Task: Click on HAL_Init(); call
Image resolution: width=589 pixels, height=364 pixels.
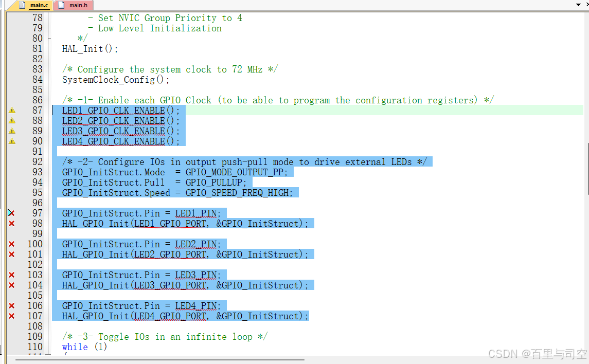Action: tap(90, 49)
